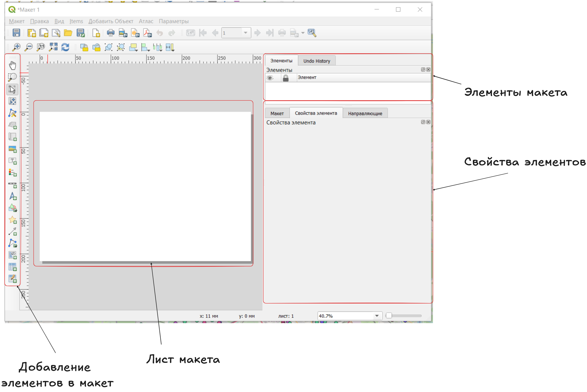Click the Add Scale Bar tool
The height and width of the screenshot is (392, 587).
pyautogui.click(x=12, y=185)
